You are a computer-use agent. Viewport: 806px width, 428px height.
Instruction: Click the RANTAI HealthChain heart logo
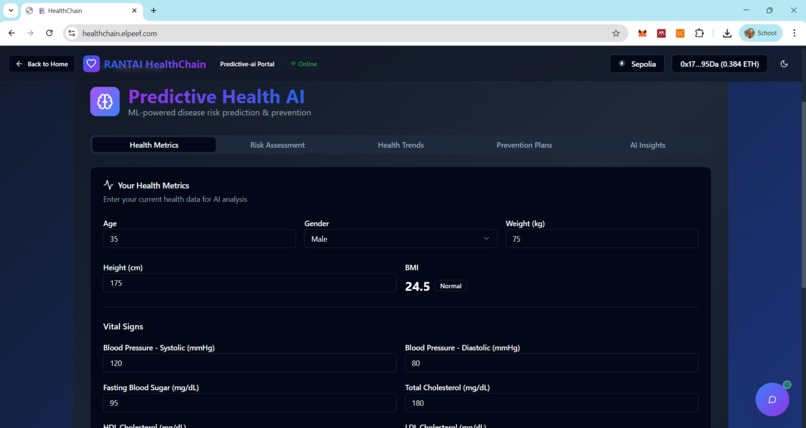91,64
